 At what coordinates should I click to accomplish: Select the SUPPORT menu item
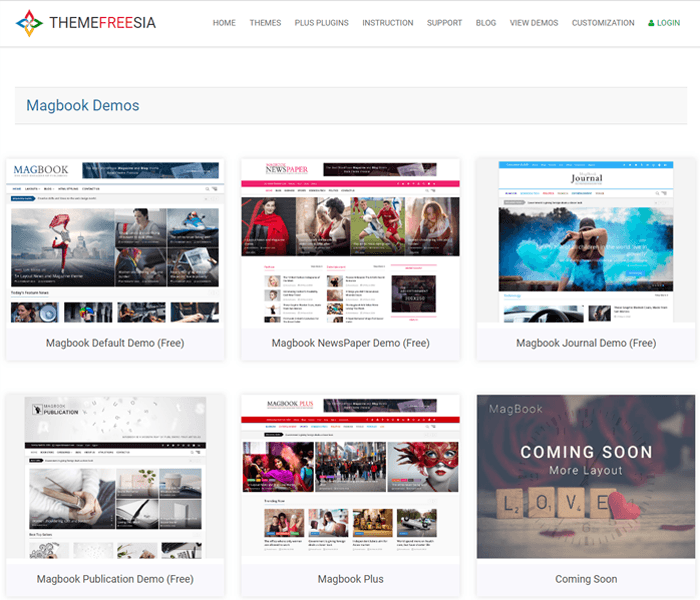444,23
